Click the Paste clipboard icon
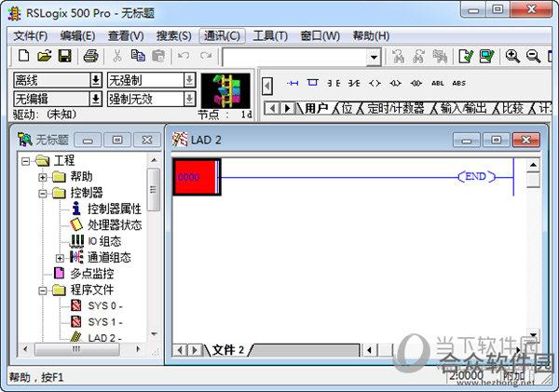Screen dimensions: 559x392 coord(158,56)
